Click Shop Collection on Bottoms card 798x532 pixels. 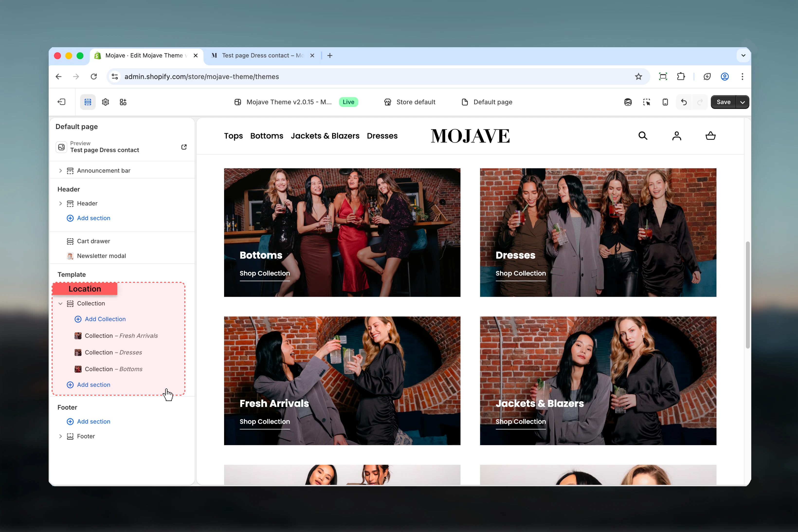pos(264,274)
